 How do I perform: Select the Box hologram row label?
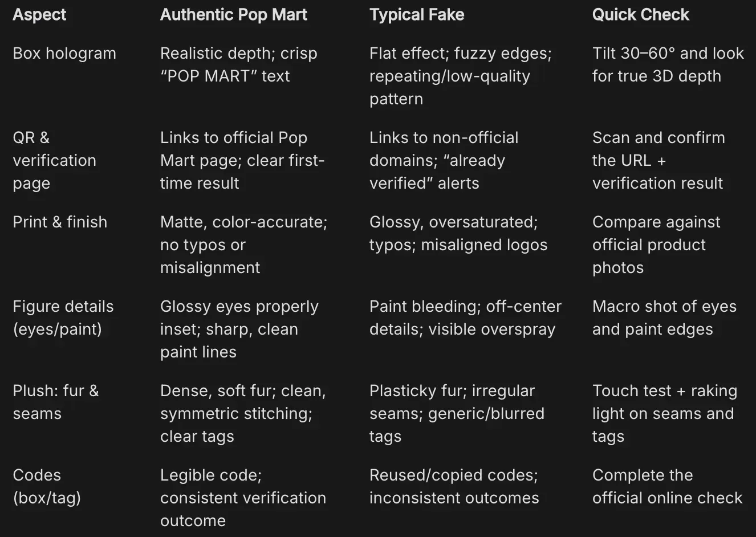pos(64,54)
